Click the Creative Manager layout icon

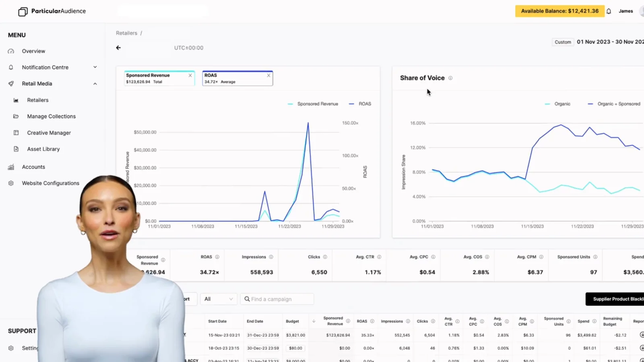click(16, 133)
